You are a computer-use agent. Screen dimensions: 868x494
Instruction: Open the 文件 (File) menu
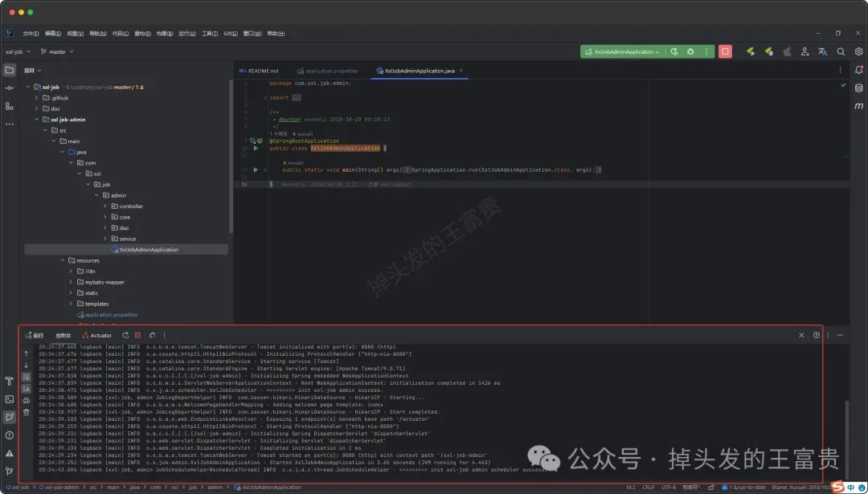[x=31, y=34]
